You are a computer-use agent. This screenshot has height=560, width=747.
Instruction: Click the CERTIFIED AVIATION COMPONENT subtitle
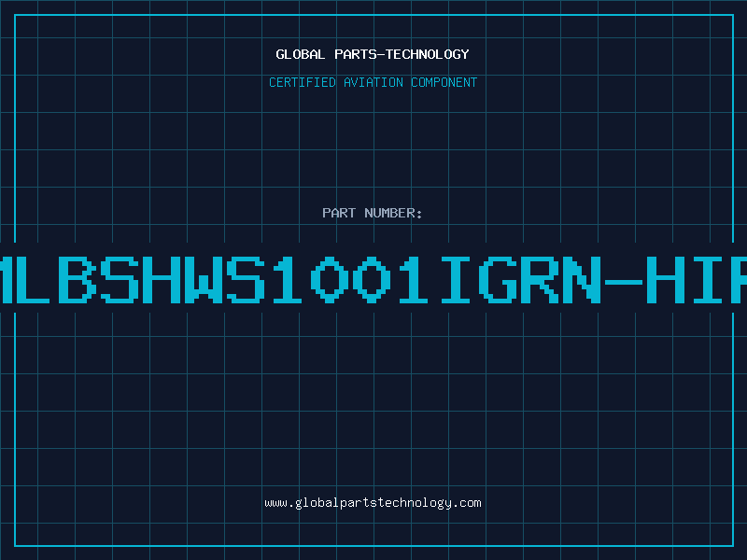[x=373, y=82]
